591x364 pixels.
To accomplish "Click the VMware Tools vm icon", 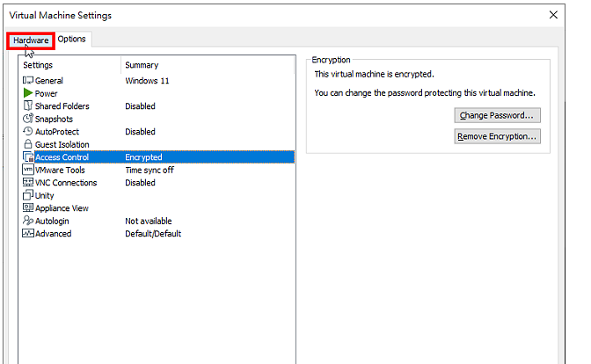I will coord(28,170).
